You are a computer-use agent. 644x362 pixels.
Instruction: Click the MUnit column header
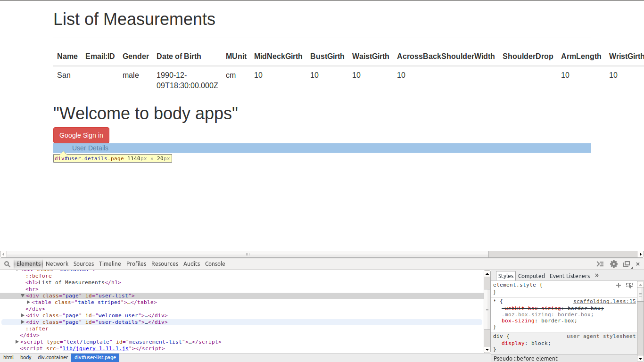[236, 56]
